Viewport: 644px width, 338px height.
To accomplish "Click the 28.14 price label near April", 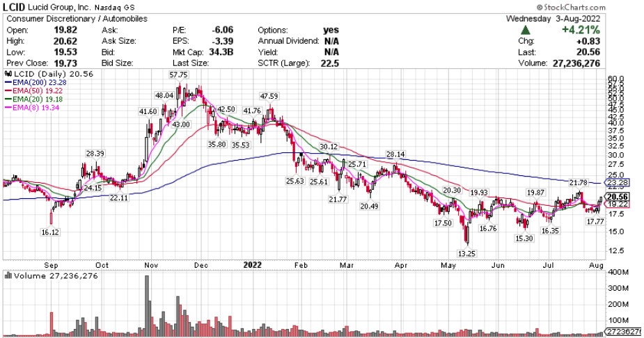I will point(395,154).
